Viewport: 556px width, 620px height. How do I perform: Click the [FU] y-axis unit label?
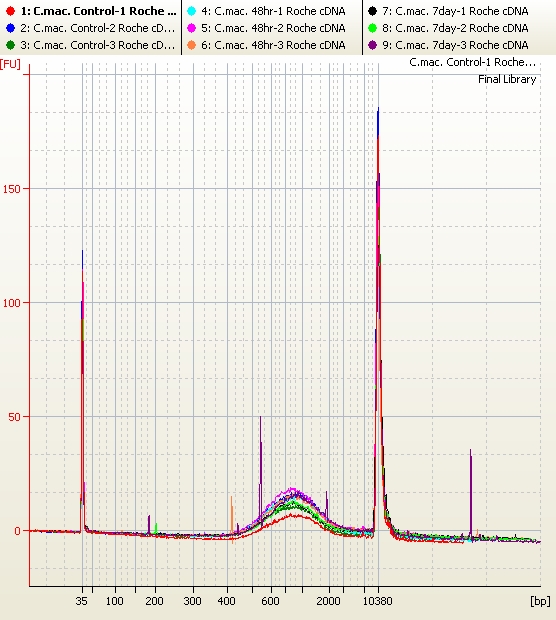point(10,64)
